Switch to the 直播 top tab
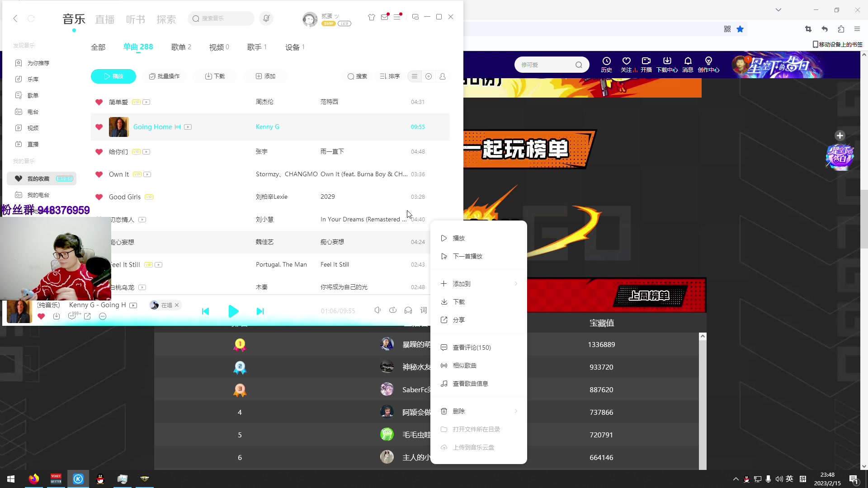 [105, 19]
